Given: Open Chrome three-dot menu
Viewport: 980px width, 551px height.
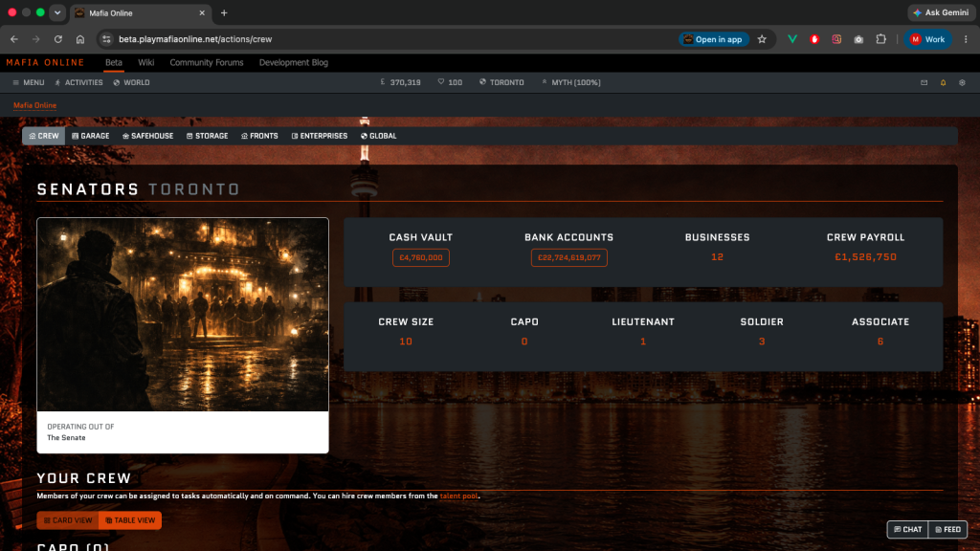Looking at the screenshot, I should [966, 38].
